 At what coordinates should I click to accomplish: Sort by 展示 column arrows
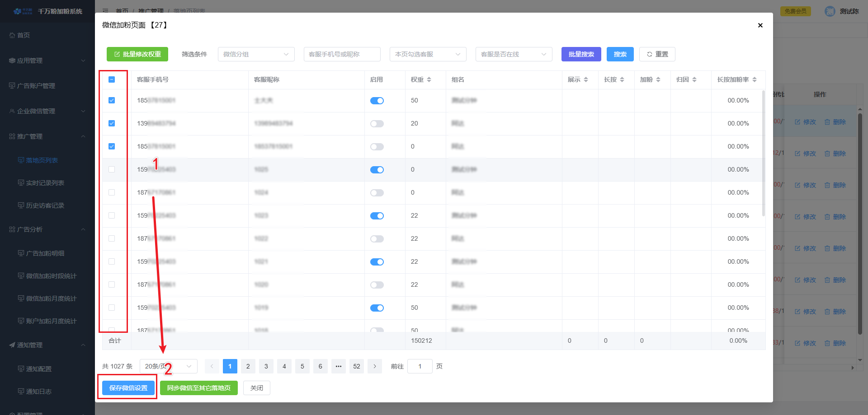click(x=586, y=79)
